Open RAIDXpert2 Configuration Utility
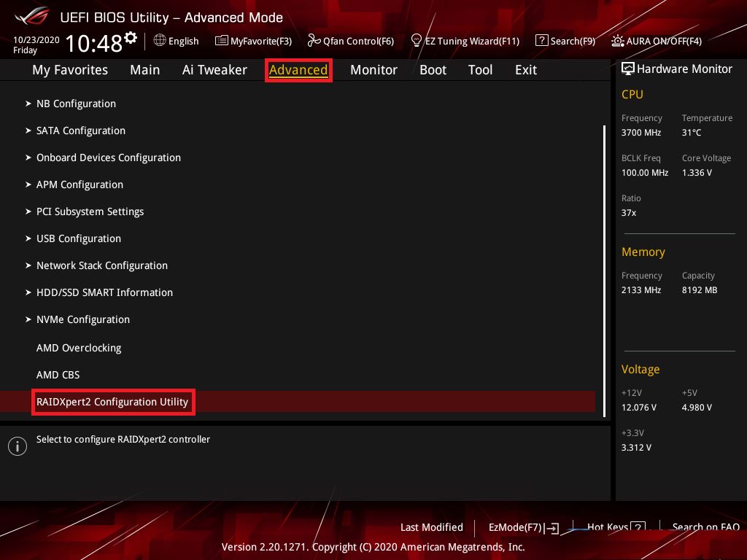Image resolution: width=747 pixels, height=560 pixels. click(x=113, y=402)
